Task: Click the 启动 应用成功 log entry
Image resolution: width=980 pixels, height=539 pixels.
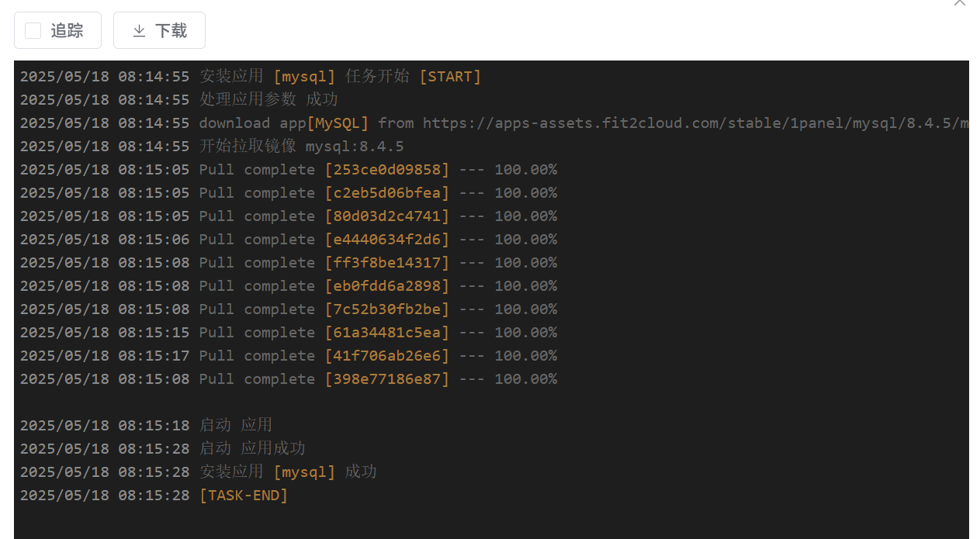Action: (252, 449)
